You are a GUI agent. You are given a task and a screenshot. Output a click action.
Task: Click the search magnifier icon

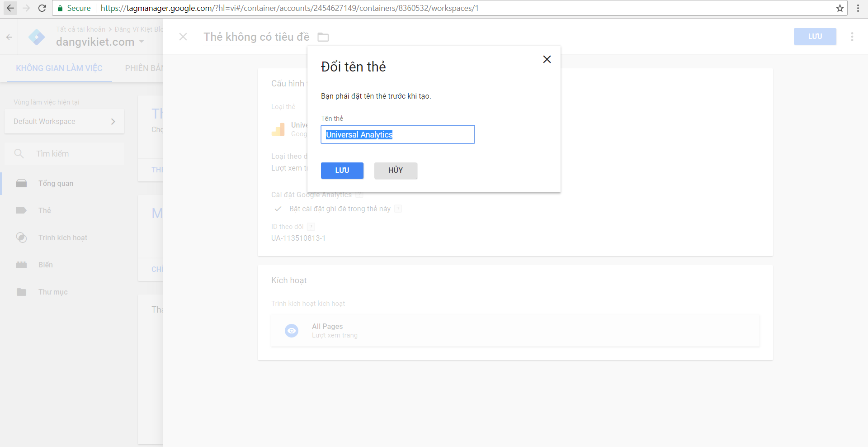19,154
